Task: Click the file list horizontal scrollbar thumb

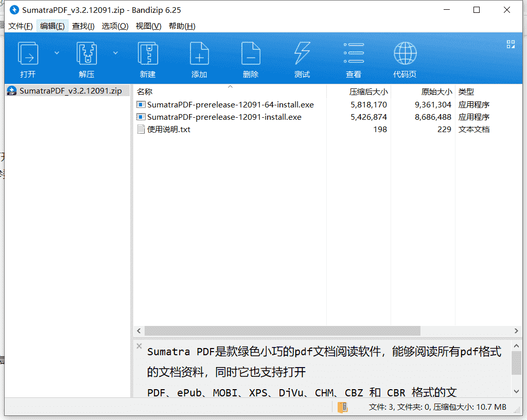Action: 283,331
